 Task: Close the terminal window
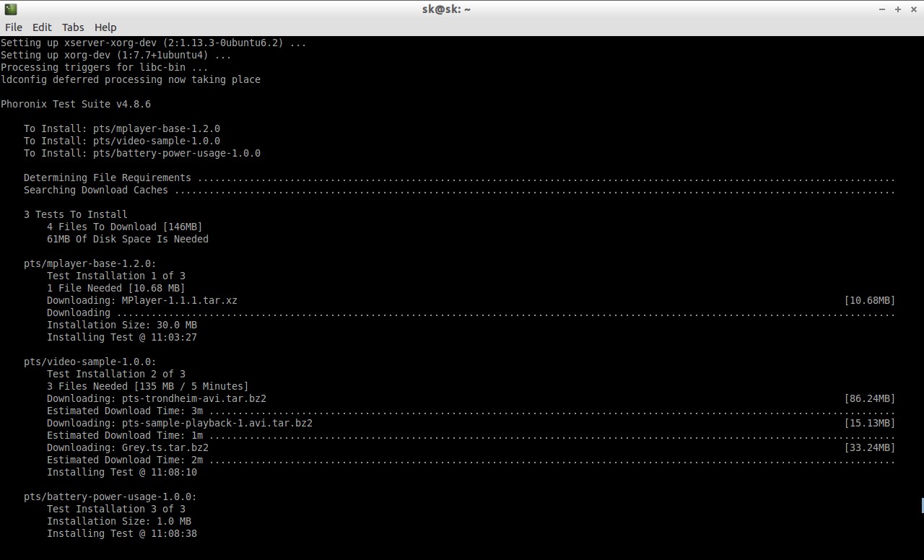tap(914, 9)
